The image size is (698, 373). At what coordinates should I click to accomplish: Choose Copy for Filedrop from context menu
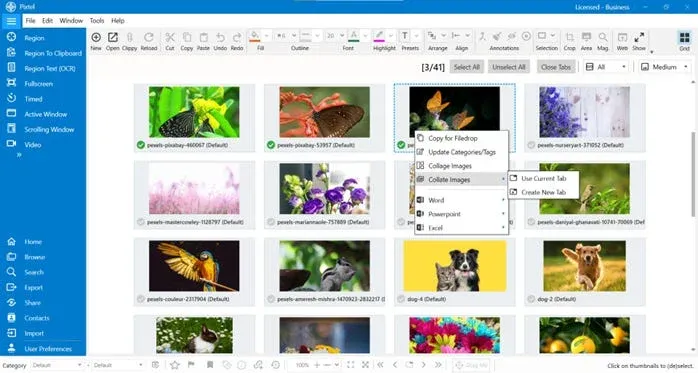[462, 138]
